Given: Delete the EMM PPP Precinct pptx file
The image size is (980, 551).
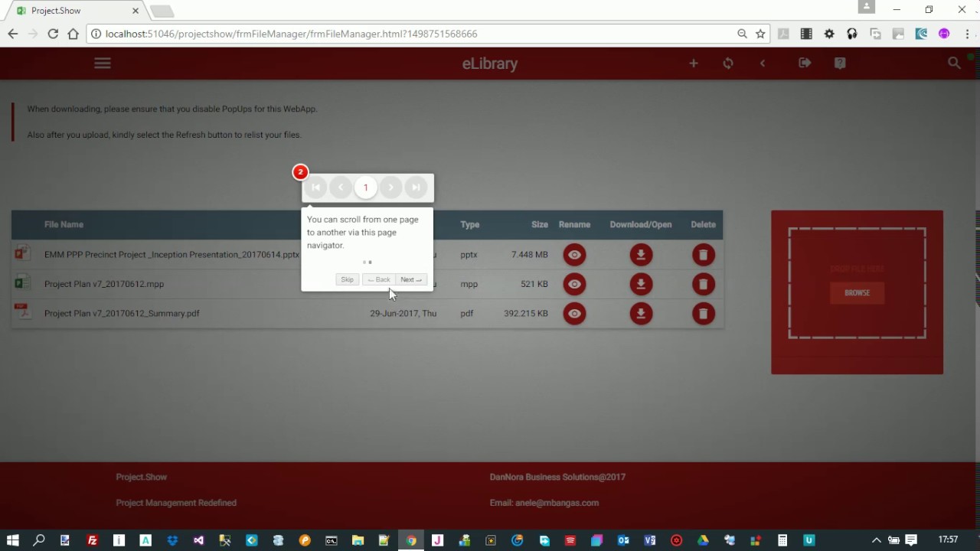Looking at the screenshot, I should coord(703,255).
